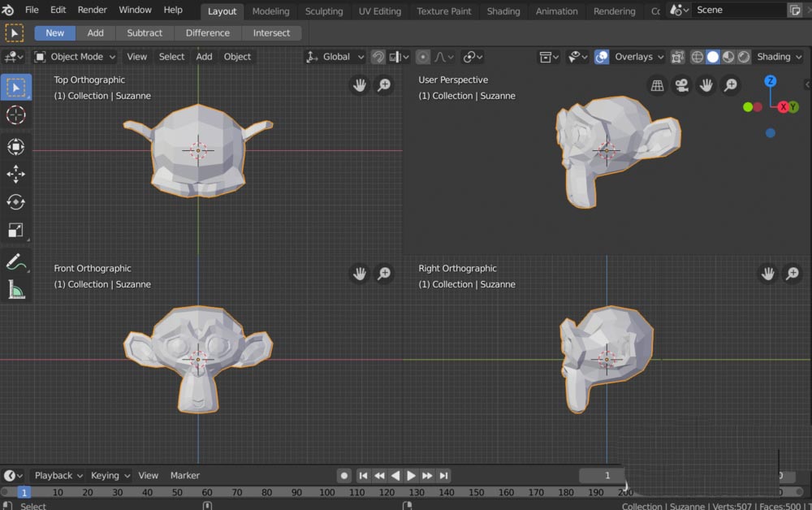
Task: Switch viewport to Wireframe shading
Action: [x=698, y=56]
